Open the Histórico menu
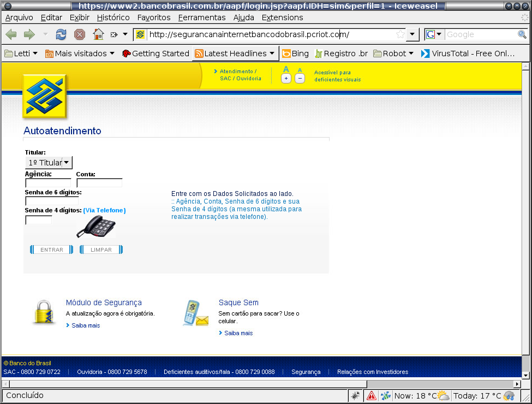Image resolution: width=532 pixels, height=404 pixels. pos(113,17)
